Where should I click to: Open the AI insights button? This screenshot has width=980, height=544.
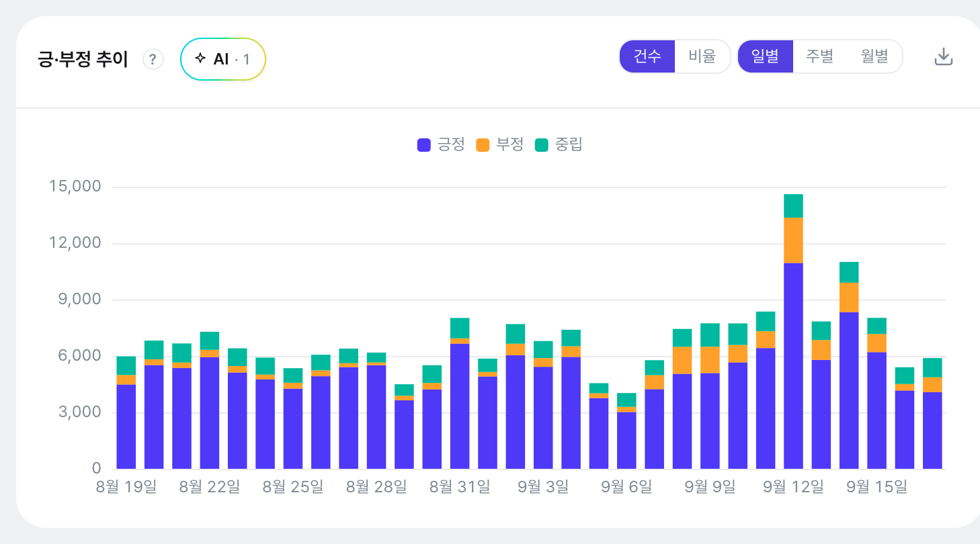223,59
